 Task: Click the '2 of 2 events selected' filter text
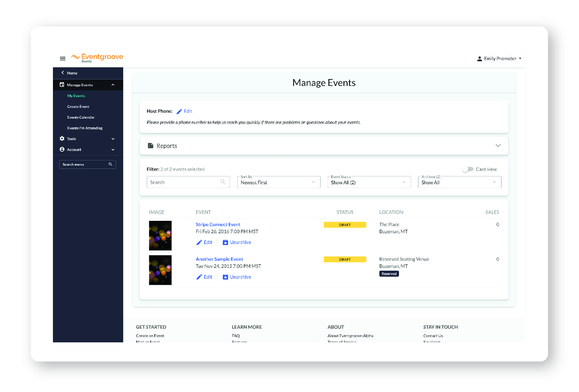182,169
